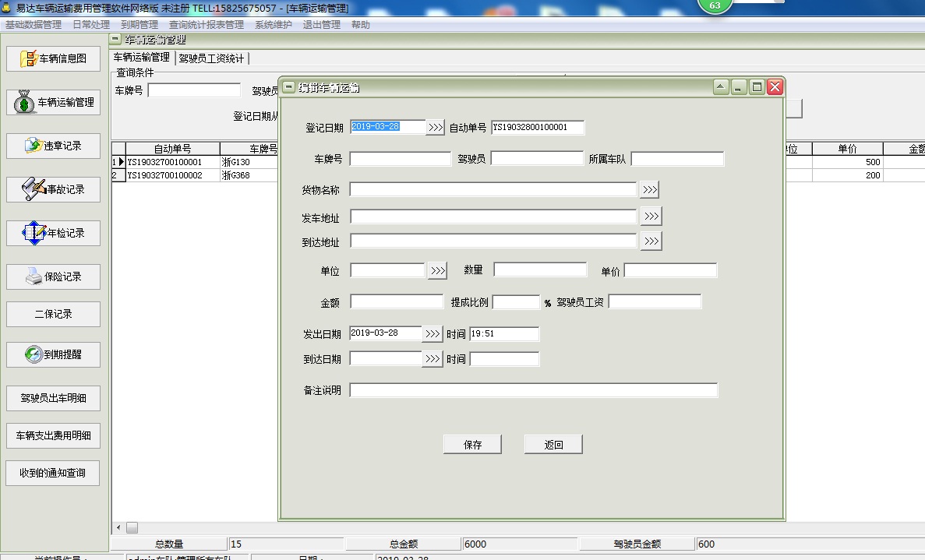
Task: Click the 返回 button
Action: [x=553, y=445]
